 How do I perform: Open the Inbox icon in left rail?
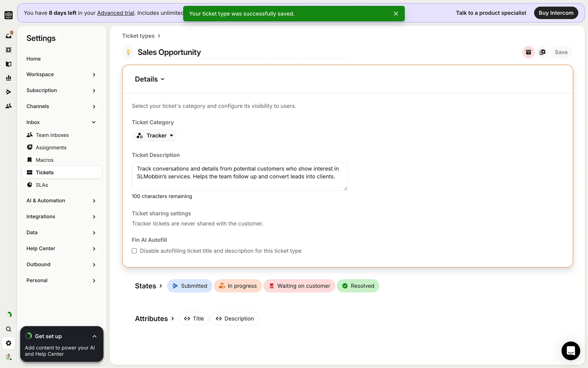9,36
